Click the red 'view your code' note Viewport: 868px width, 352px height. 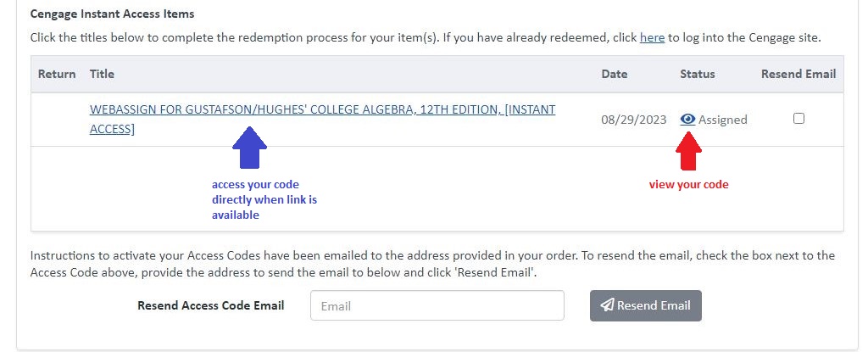click(689, 185)
